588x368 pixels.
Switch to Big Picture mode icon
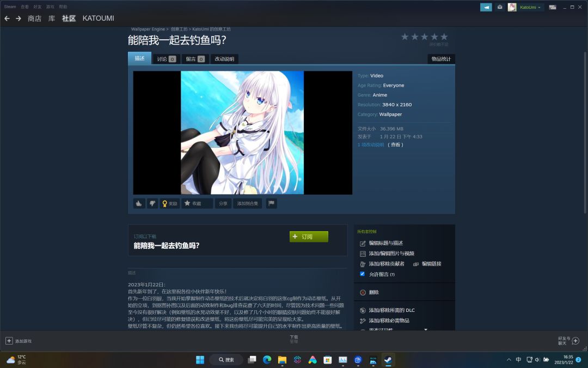pyautogui.click(x=553, y=7)
